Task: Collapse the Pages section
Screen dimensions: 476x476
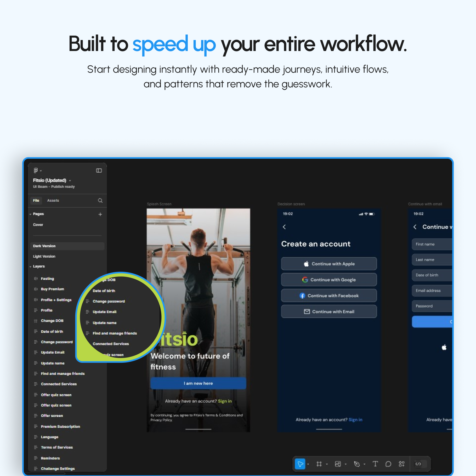Action: click(31, 214)
